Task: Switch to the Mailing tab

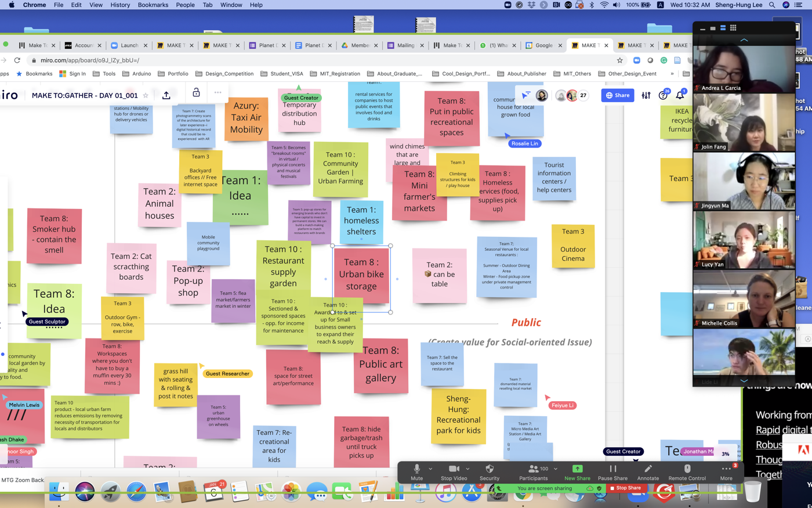Action: (x=405, y=45)
